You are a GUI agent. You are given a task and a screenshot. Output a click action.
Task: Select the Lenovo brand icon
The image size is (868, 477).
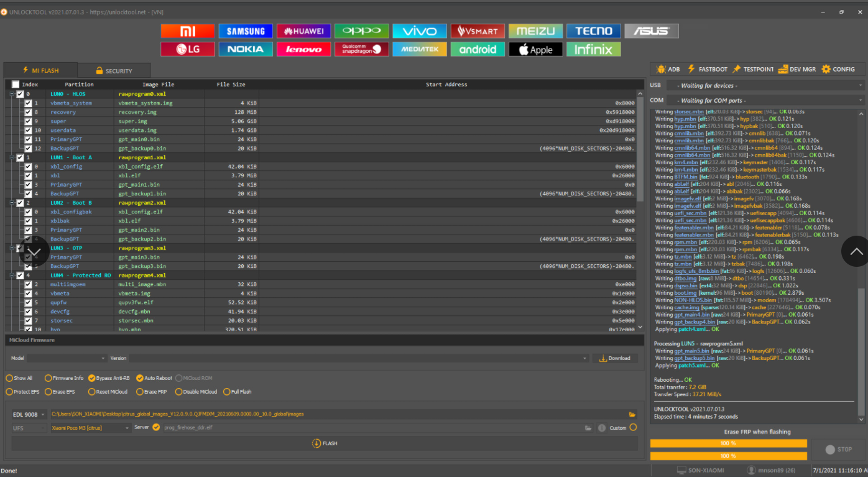[303, 49]
